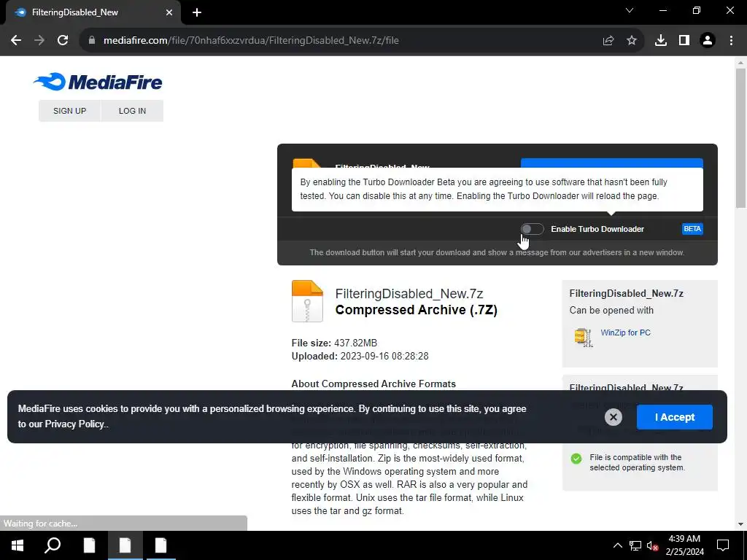
Task: Open the Windows Start menu
Action: 18,545
